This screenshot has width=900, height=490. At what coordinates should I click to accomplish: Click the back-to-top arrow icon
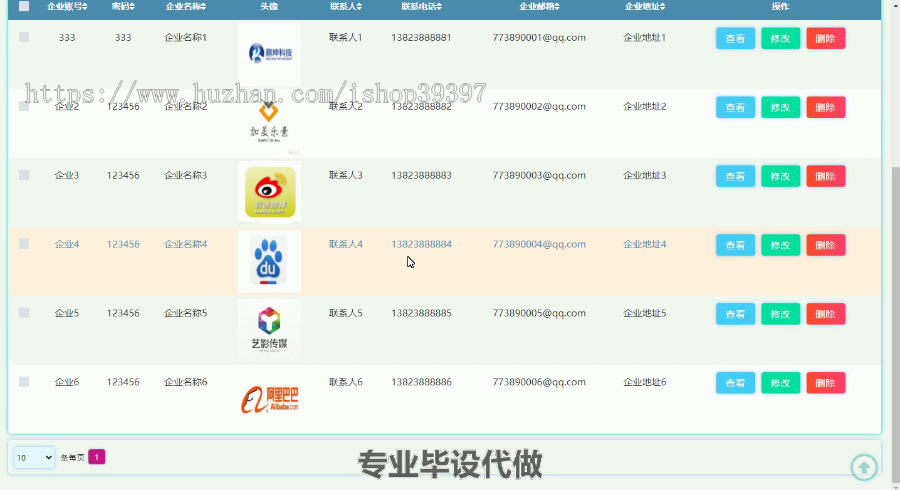click(864, 466)
